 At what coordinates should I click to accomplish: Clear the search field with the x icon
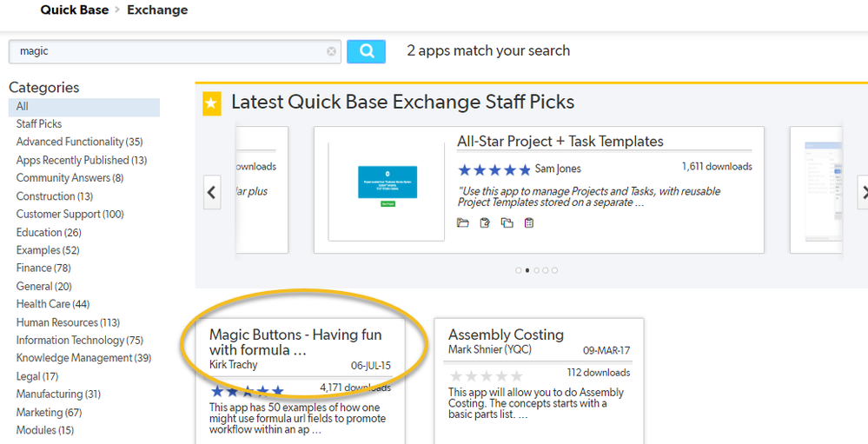pyautogui.click(x=331, y=51)
